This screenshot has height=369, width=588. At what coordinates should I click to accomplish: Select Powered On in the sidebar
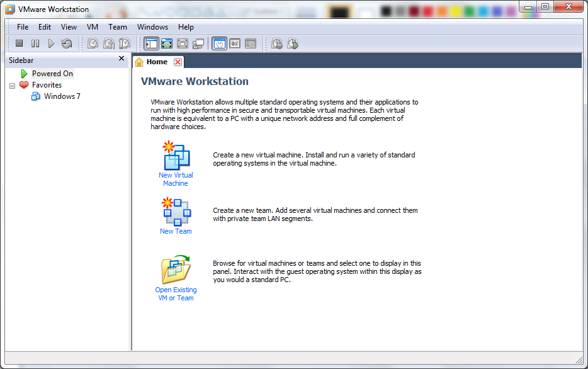52,74
